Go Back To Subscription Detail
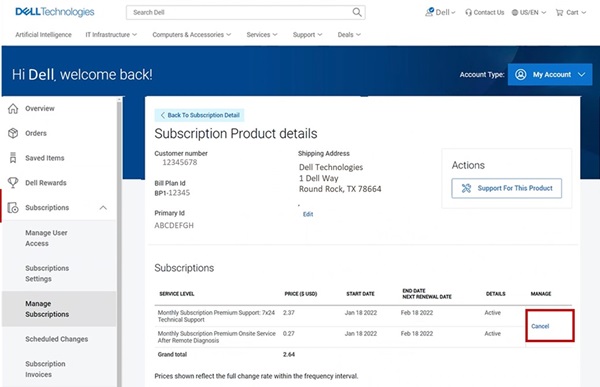 click(x=199, y=115)
